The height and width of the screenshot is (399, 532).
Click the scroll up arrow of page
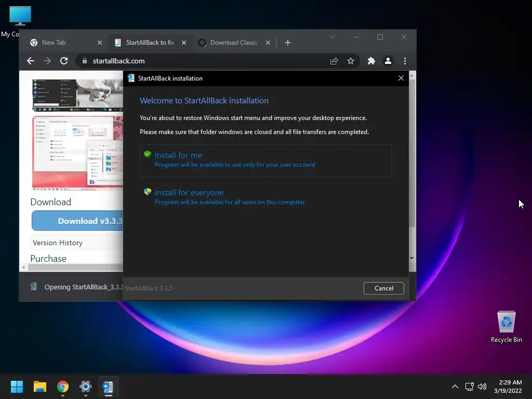click(x=412, y=75)
